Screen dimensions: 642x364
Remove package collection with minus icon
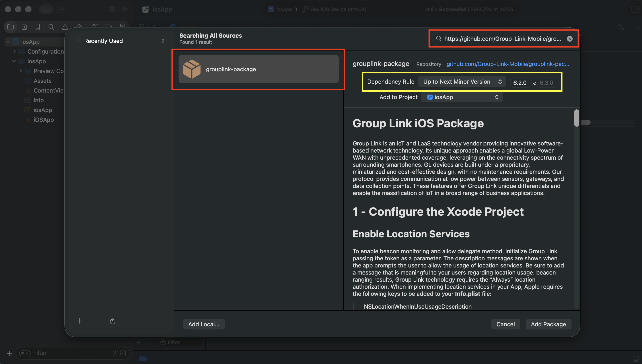96,321
